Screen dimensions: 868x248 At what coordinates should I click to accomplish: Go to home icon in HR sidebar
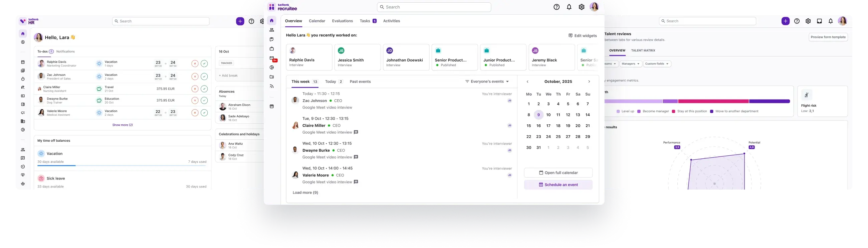pyautogui.click(x=23, y=34)
